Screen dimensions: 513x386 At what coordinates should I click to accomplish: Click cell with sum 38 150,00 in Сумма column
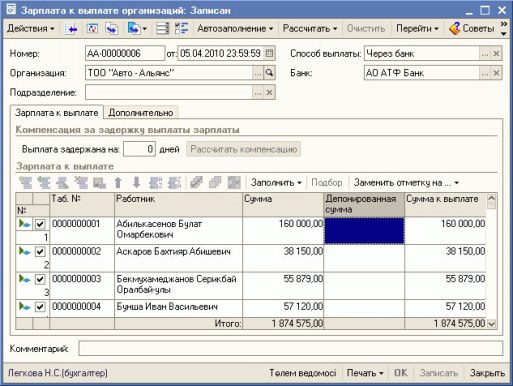click(x=283, y=258)
